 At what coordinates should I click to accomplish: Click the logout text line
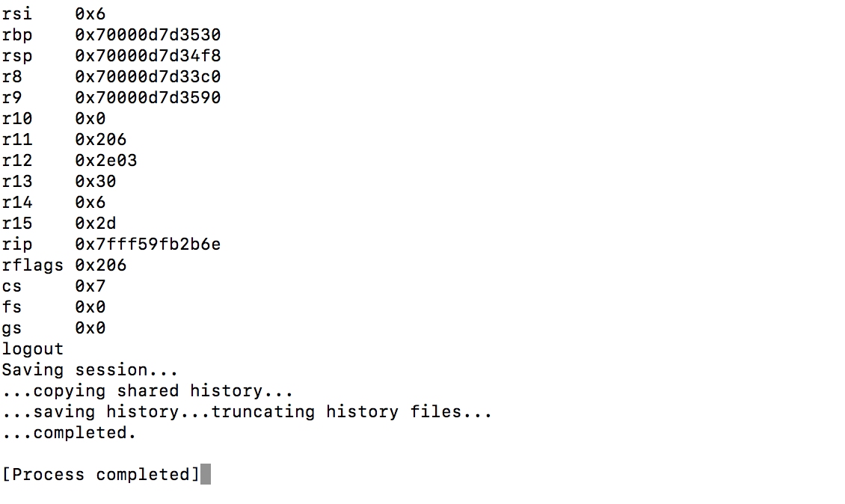[x=32, y=349]
